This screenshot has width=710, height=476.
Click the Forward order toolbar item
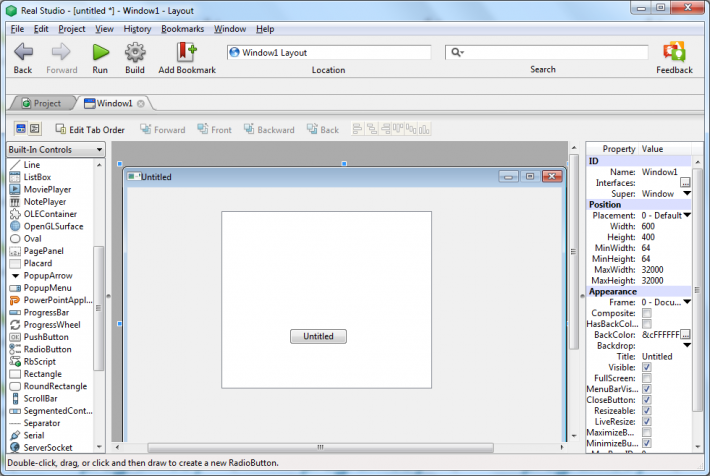(x=163, y=130)
